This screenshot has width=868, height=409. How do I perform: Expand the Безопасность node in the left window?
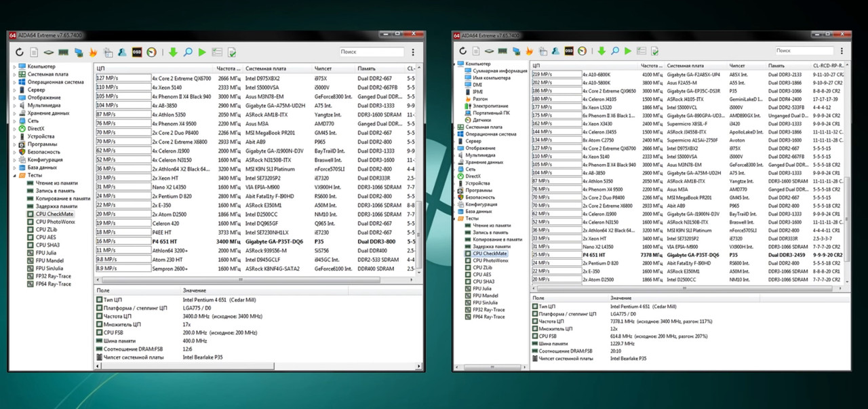(14, 152)
